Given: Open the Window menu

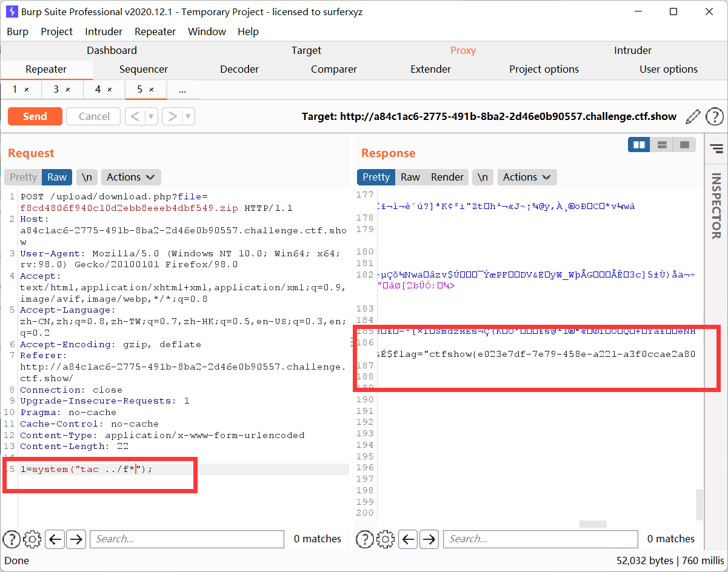Looking at the screenshot, I should (207, 32).
